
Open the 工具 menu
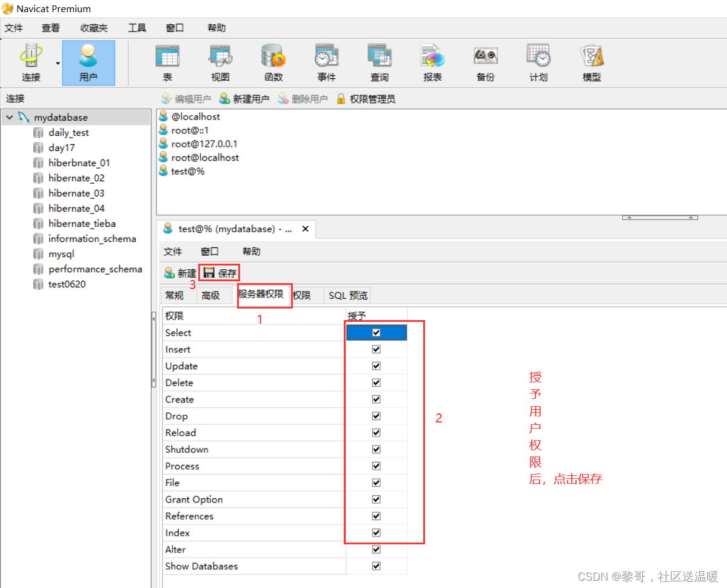point(137,28)
